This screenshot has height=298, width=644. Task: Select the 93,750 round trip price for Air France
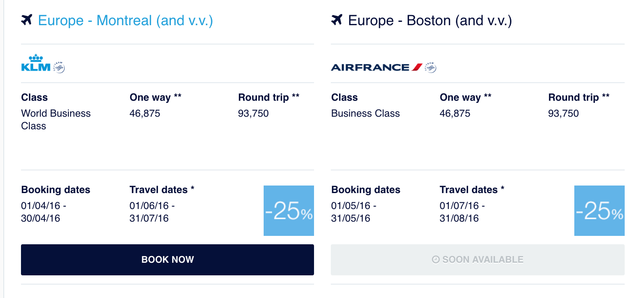(x=563, y=113)
